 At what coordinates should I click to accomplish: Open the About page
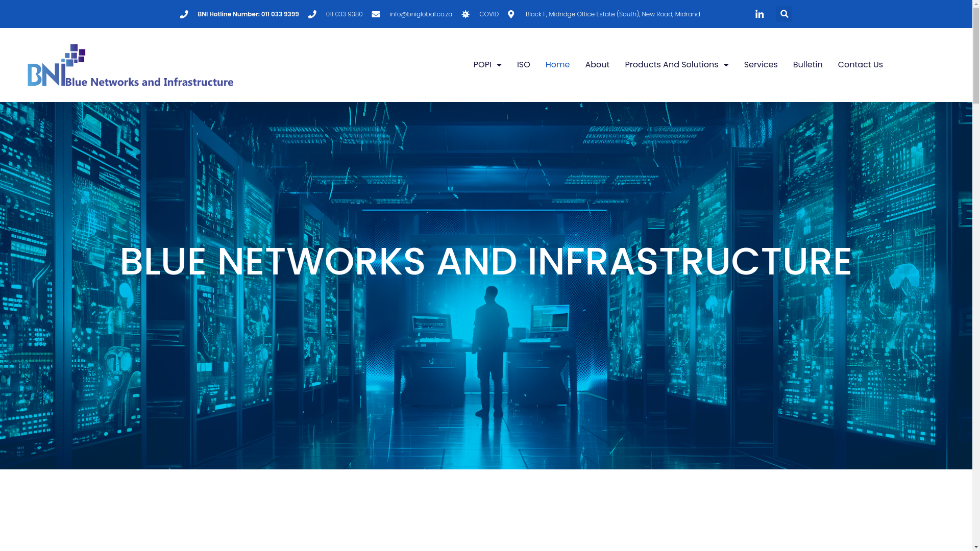click(x=597, y=65)
